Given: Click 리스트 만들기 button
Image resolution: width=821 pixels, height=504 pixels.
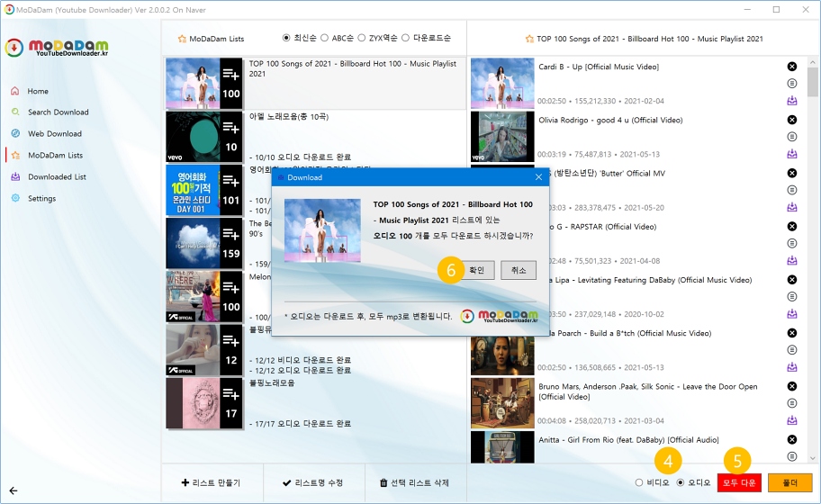Looking at the screenshot, I should 211,482.
